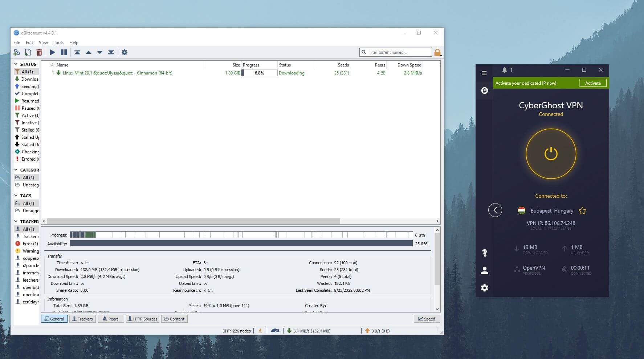Viewport: 644px width, 359px height.
Task: Open CyberGhost hamburger menu
Action: point(484,73)
